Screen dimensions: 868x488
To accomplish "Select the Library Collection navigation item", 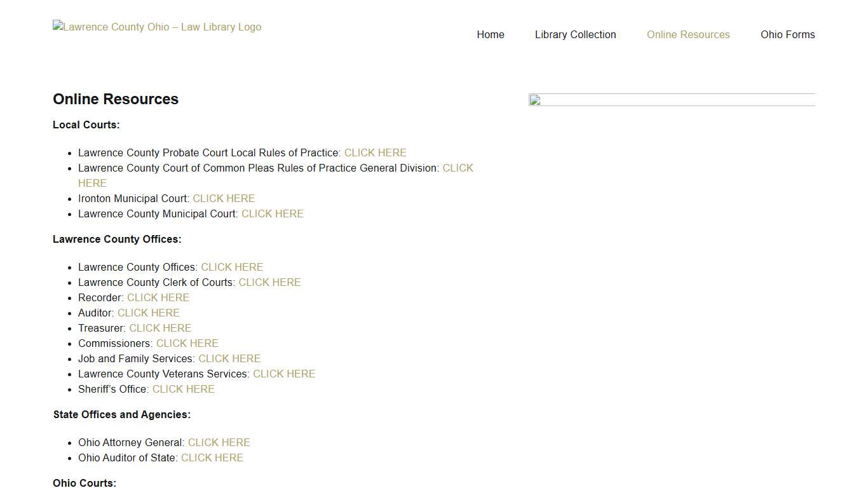I will 575,34.
